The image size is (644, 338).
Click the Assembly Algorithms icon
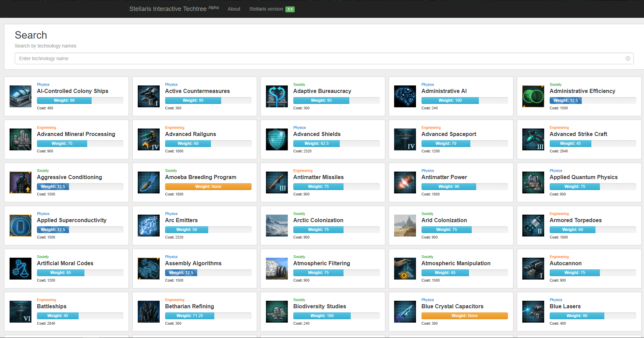(x=149, y=269)
